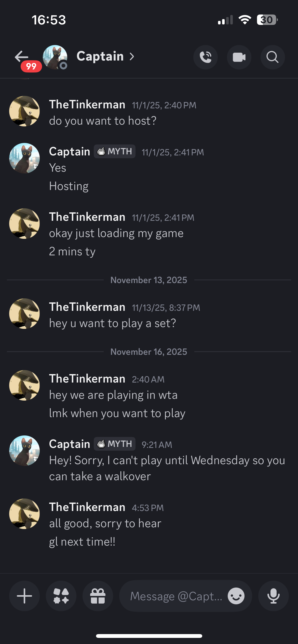Open Captain's header avatar
The image size is (298, 644).
pos(55,57)
